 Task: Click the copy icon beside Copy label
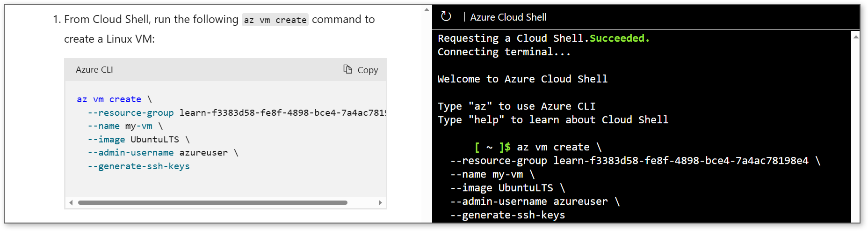click(x=347, y=69)
